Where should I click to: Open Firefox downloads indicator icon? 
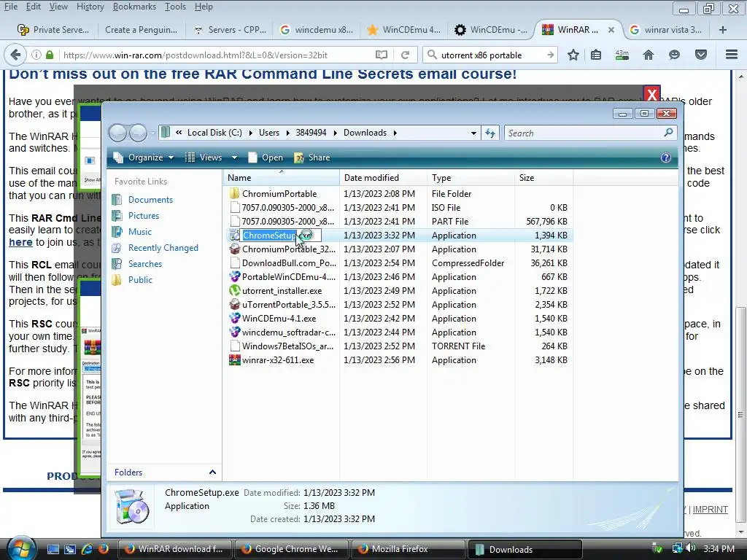(x=622, y=55)
